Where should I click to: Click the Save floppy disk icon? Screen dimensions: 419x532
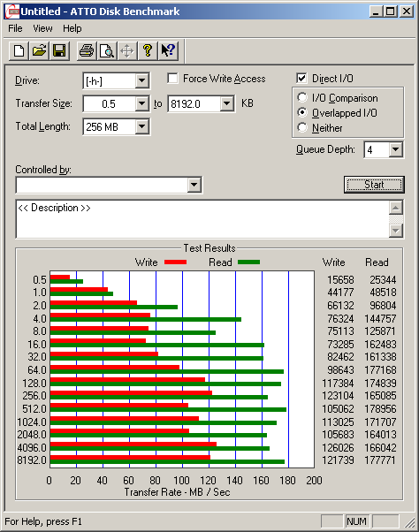[x=59, y=51]
